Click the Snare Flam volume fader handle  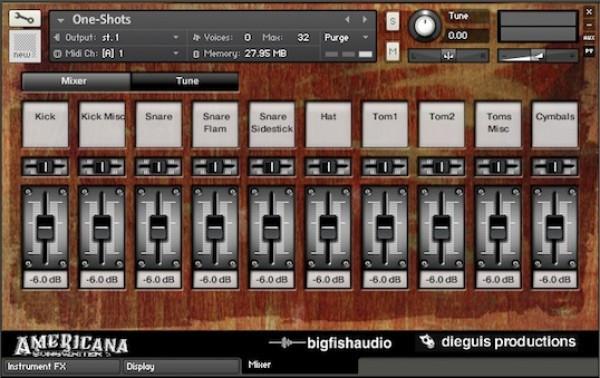tap(215, 228)
